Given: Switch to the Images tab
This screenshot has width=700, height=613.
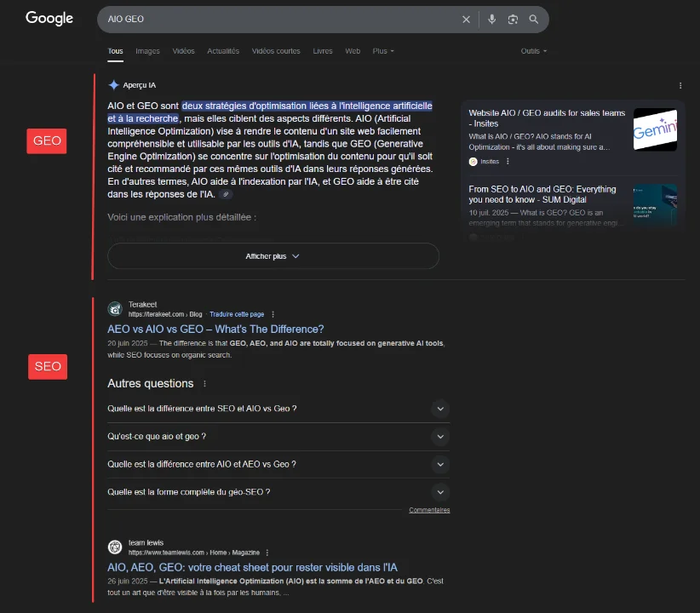Looking at the screenshot, I should click(147, 51).
